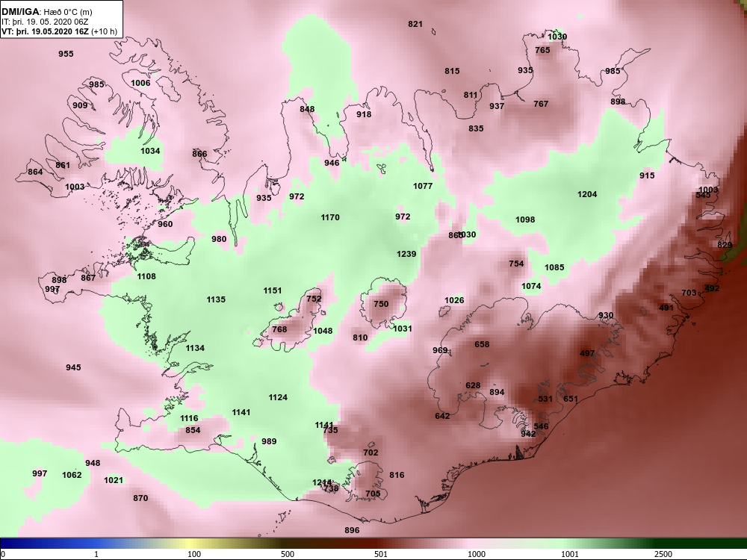Viewport: 747px width, 560px height.
Task: Select the 1021 value
Action: point(114,480)
